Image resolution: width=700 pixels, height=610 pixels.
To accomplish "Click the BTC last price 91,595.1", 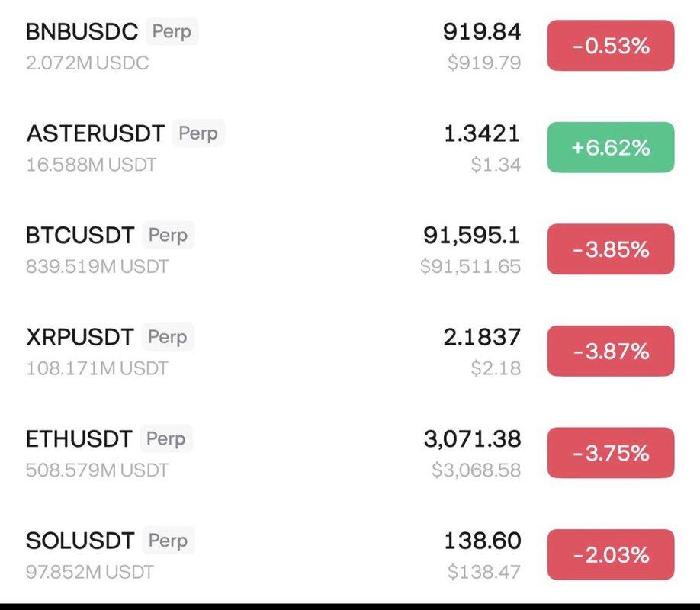I will (471, 236).
